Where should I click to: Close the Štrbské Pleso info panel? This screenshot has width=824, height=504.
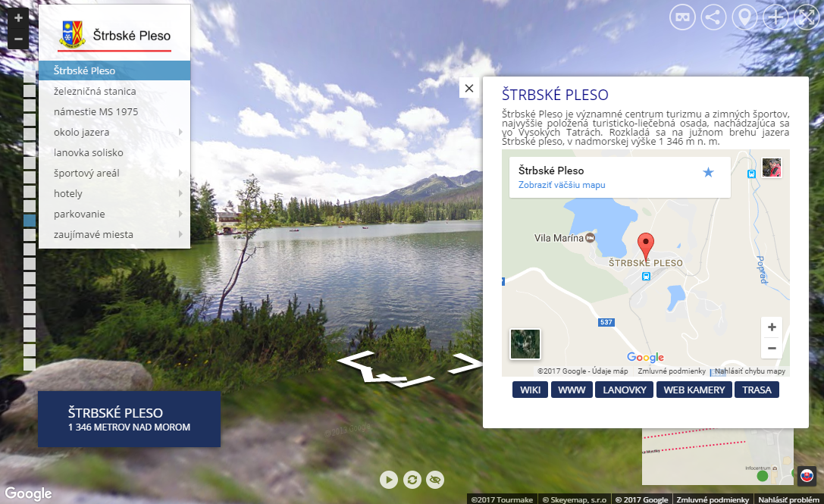pos(469,88)
